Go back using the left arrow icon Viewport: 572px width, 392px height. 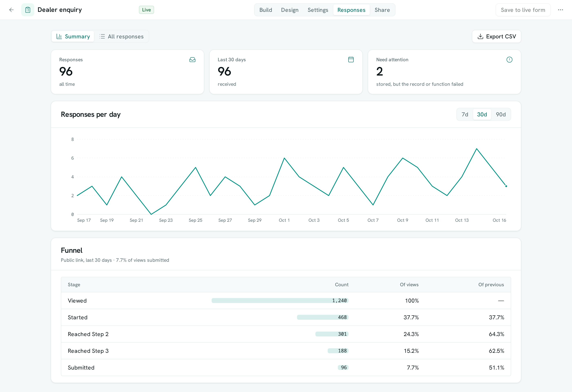coord(11,10)
